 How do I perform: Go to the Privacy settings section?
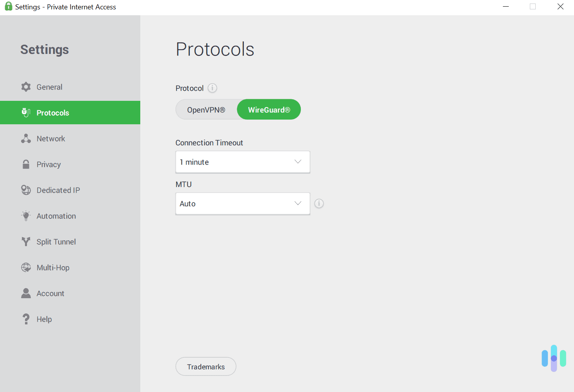click(x=48, y=164)
